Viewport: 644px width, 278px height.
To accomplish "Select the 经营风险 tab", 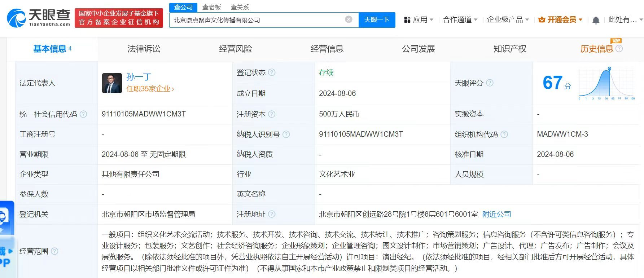I will [x=236, y=49].
